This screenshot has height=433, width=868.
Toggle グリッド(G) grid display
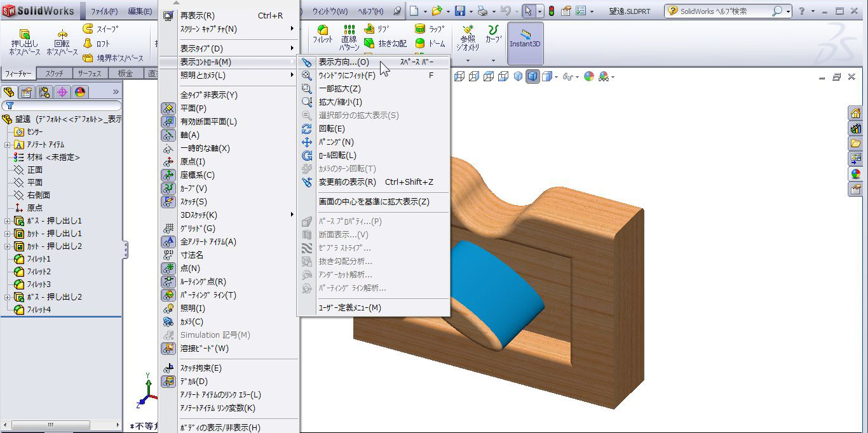[229, 229]
